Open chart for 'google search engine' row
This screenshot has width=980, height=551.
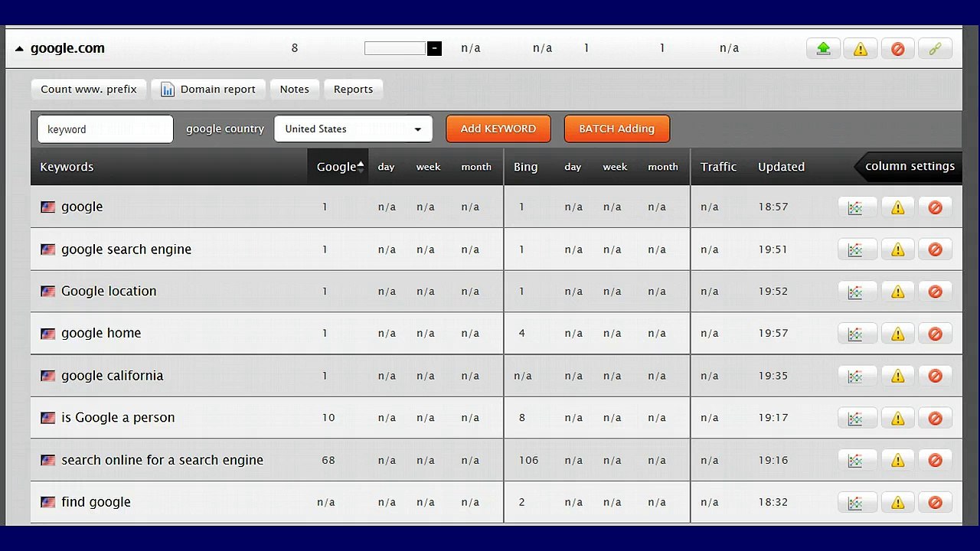[x=856, y=249]
